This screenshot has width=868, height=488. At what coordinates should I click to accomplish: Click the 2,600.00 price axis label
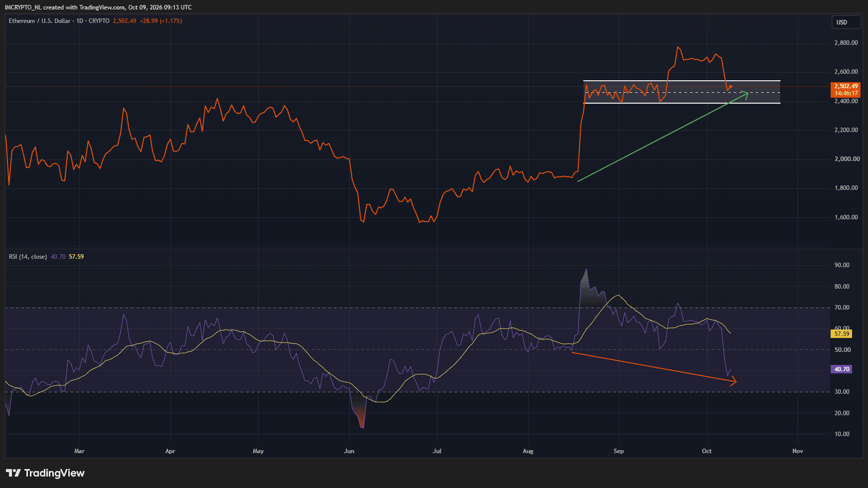pos(846,72)
